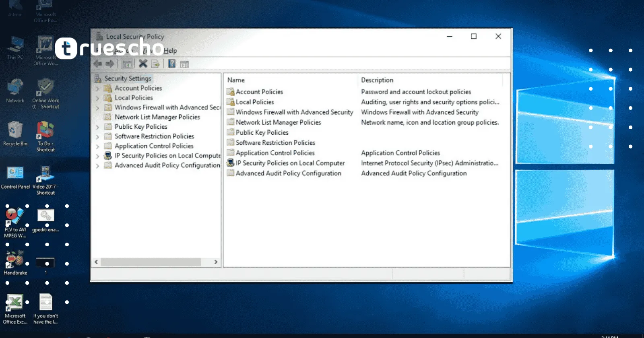Select Recycle Bin desktop icon

click(15, 134)
